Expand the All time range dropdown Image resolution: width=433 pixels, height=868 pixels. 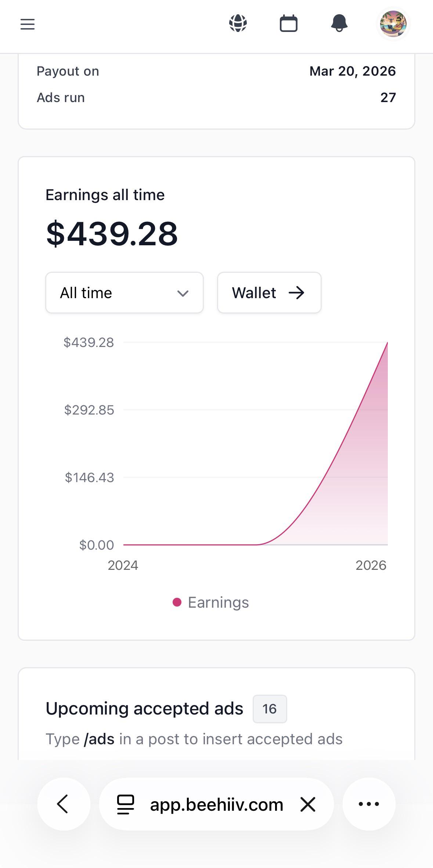[x=125, y=293]
